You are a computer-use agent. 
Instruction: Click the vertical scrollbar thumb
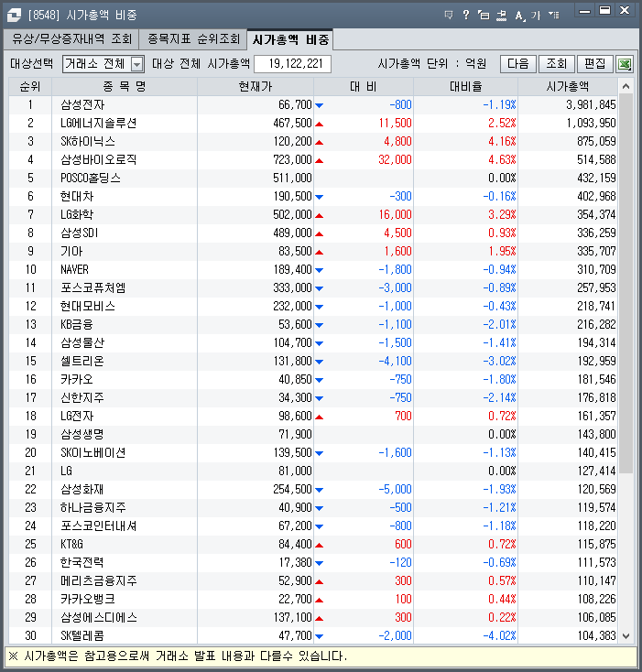click(x=626, y=284)
